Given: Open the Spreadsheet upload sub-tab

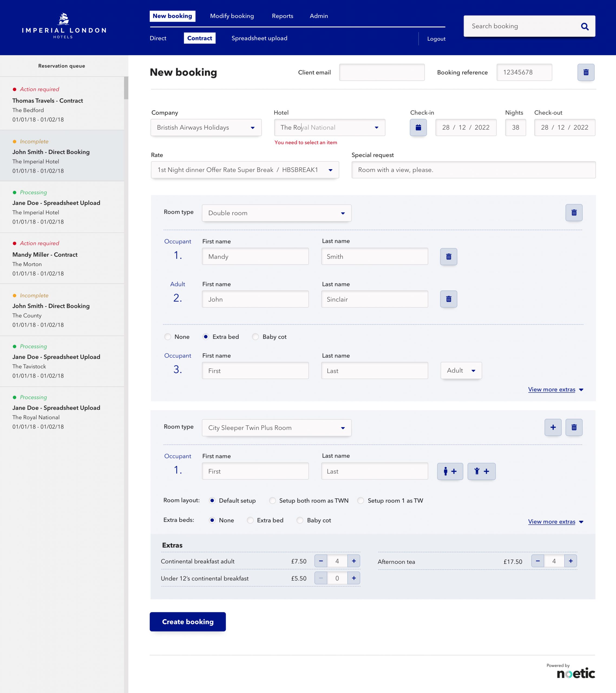Looking at the screenshot, I should click(259, 38).
